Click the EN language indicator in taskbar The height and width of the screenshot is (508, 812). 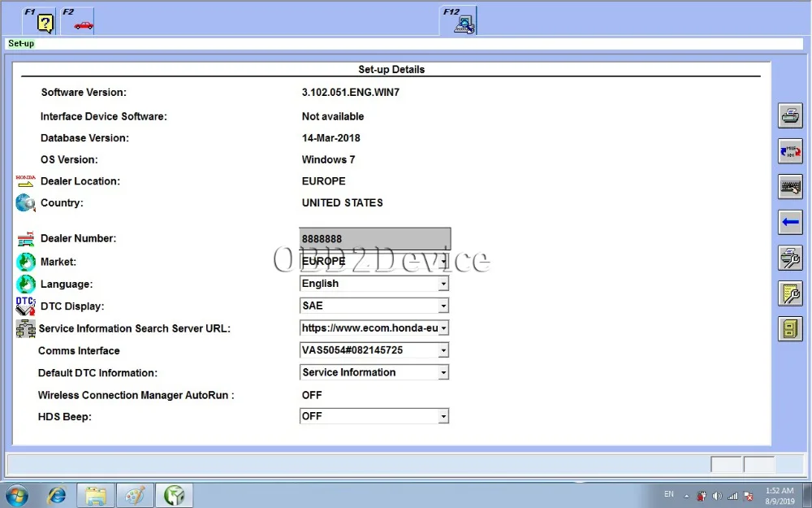point(669,494)
